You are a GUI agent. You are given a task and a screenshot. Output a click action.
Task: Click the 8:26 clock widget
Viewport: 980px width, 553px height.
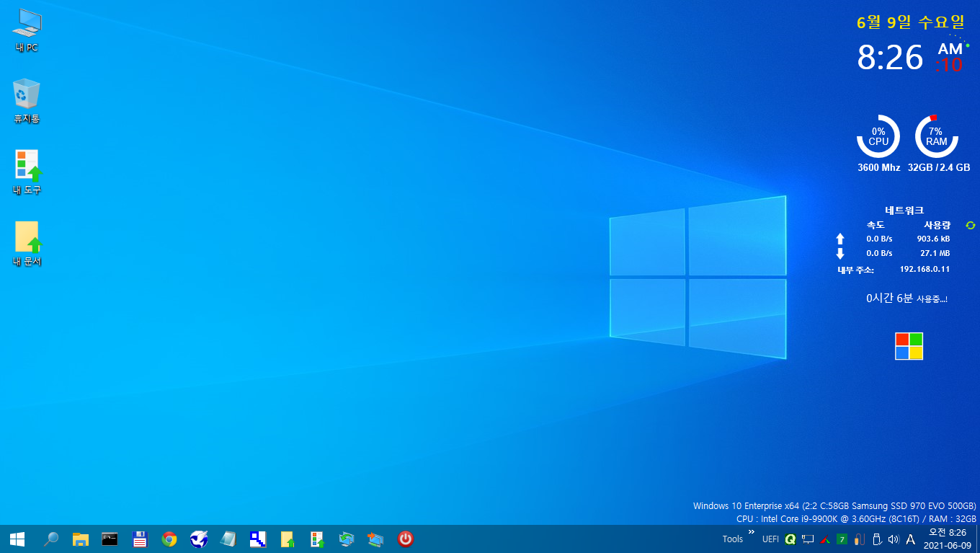coord(890,57)
